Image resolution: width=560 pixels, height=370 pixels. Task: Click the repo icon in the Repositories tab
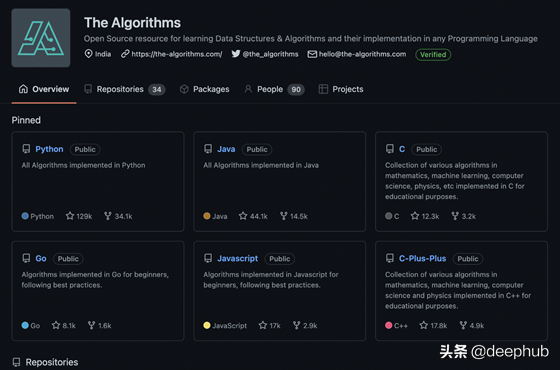(88, 89)
